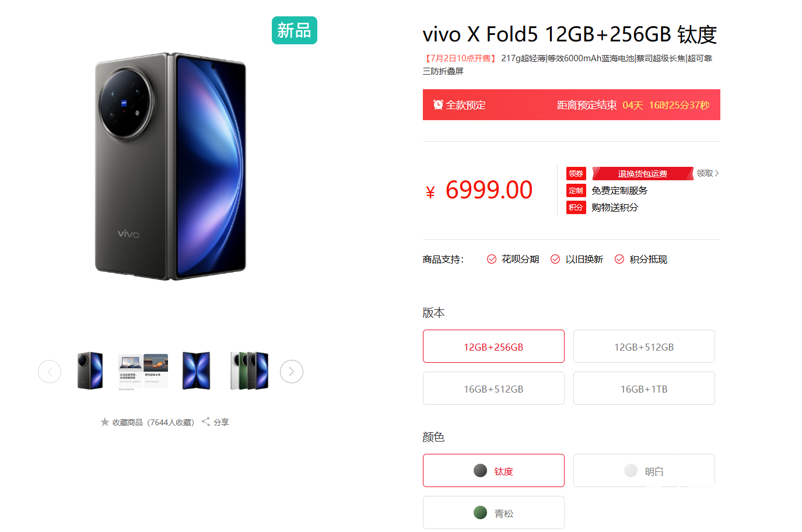
Task: View the unfolded blue phone thumbnail
Action: (196, 371)
